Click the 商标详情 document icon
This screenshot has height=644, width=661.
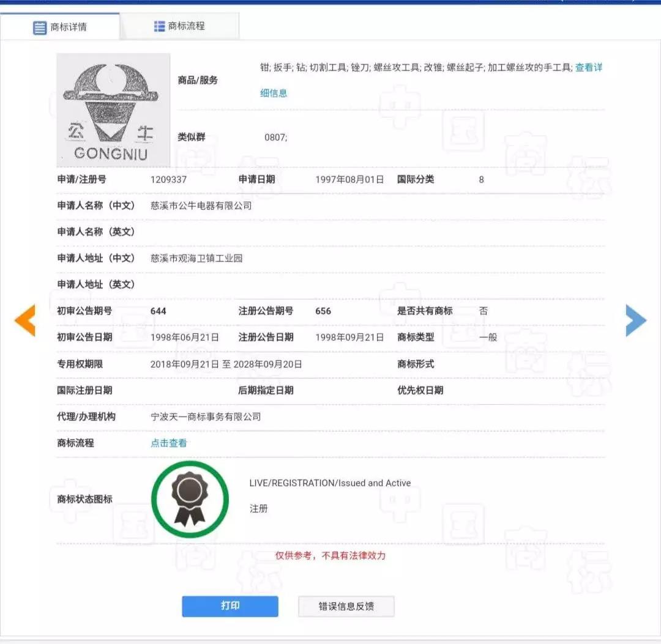(x=40, y=28)
